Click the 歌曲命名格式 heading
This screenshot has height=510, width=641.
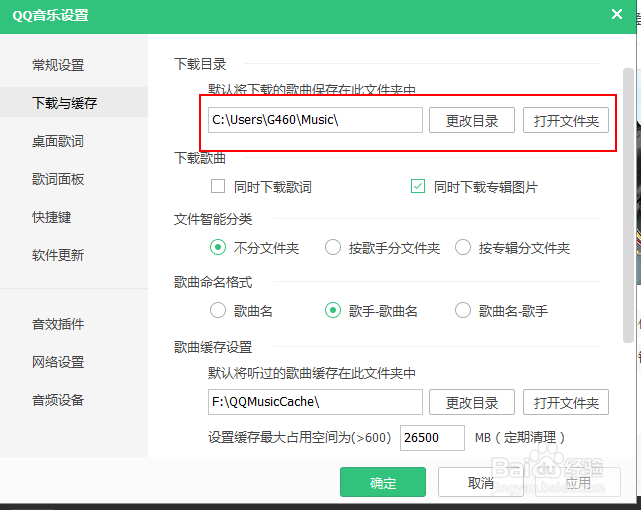pyautogui.click(x=213, y=282)
